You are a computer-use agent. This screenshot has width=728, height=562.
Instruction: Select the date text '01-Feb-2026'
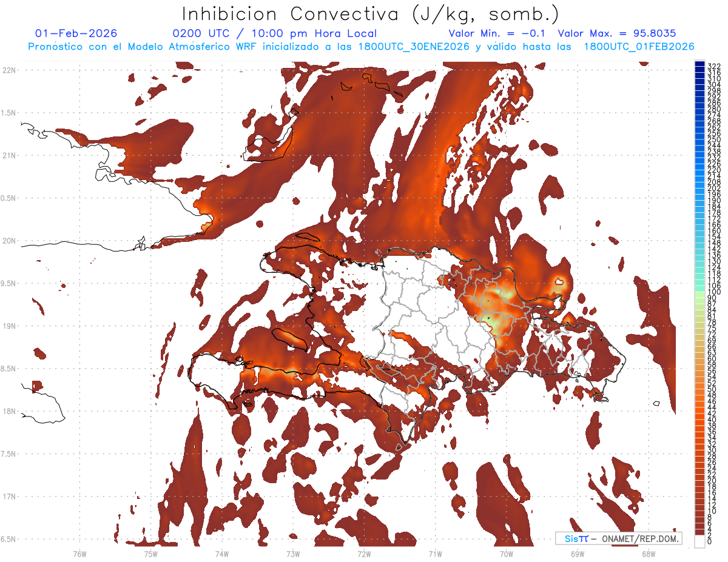pyautogui.click(x=76, y=33)
